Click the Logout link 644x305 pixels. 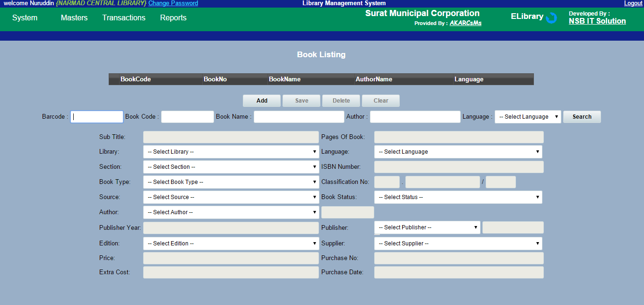point(633,3)
